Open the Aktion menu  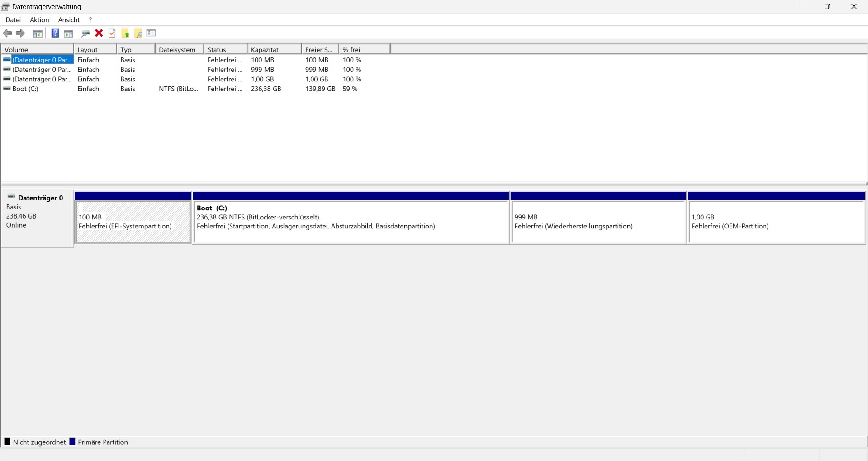(39, 20)
